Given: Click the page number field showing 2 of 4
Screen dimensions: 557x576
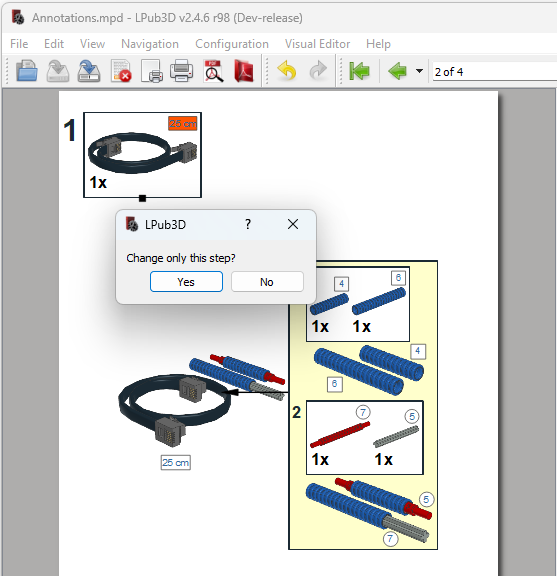Looking at the screenshot, I should (x=495, y=72).
